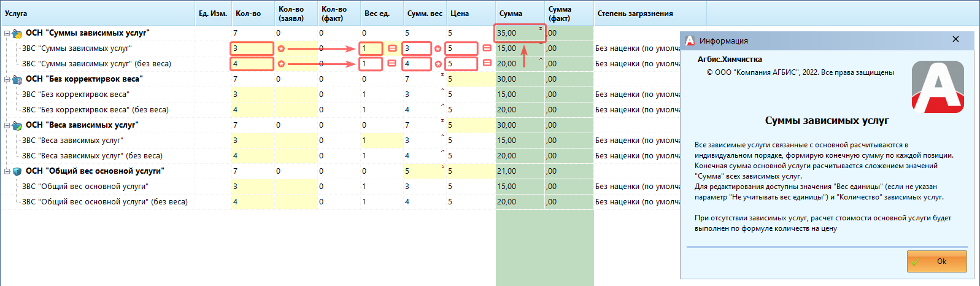Click basket icon of ОСН "Суммы зависимых услуг"

(17, 34)
